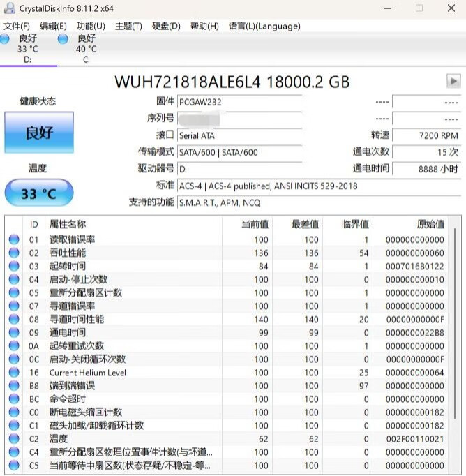Viewport: 466px width, 476px height.
Task: Click the status orb for 0A 起转重试次数
Action: click(14, 345)
